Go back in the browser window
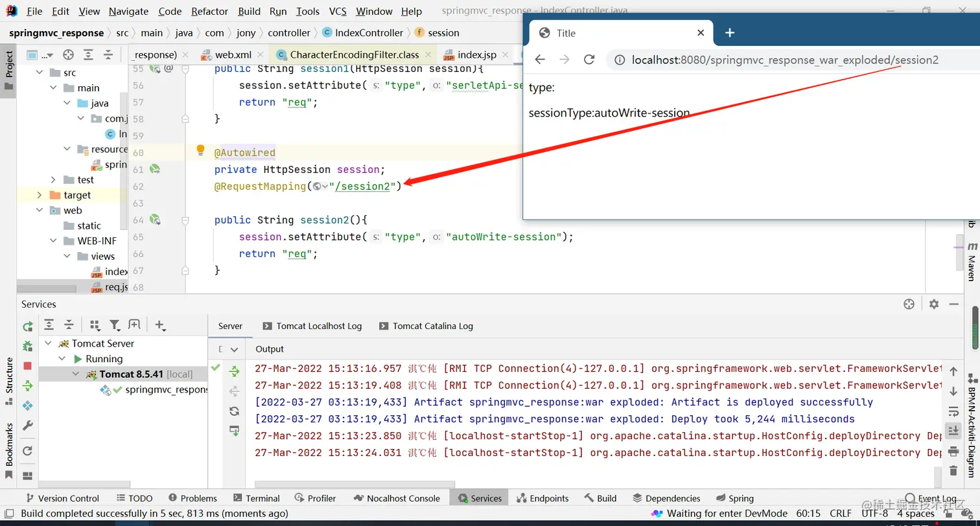Viewport: 980px width, 526px height. (x=539, y=60)
